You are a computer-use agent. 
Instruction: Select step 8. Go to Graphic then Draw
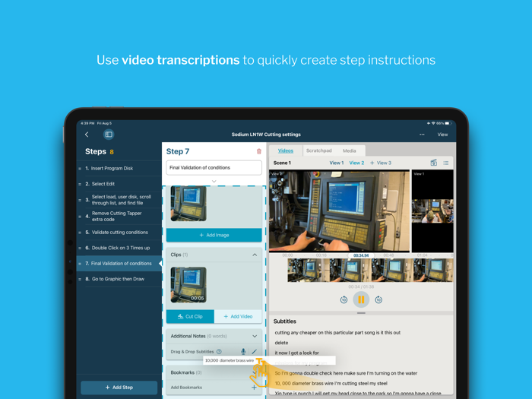coord(119,279)
